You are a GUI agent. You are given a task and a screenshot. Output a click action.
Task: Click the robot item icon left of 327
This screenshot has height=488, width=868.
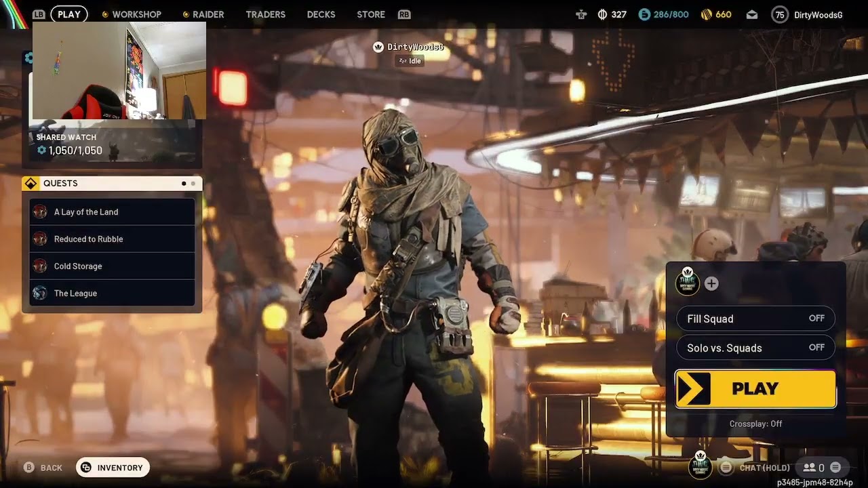(581, 14)
